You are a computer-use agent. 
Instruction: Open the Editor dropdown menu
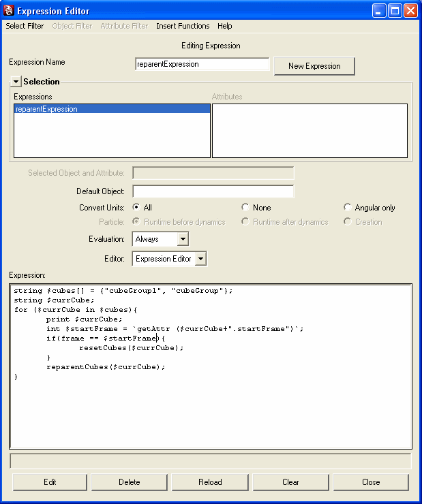point(200,259)
